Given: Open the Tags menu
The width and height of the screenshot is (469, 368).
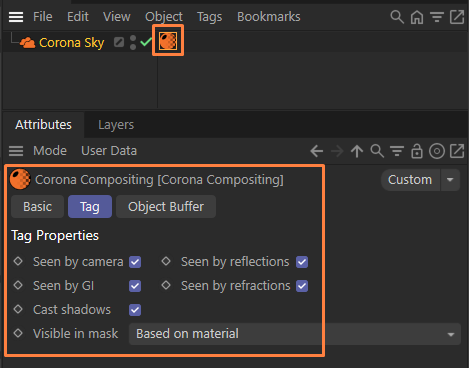Looking at the screenshot, I should click(x=209, y=17).
